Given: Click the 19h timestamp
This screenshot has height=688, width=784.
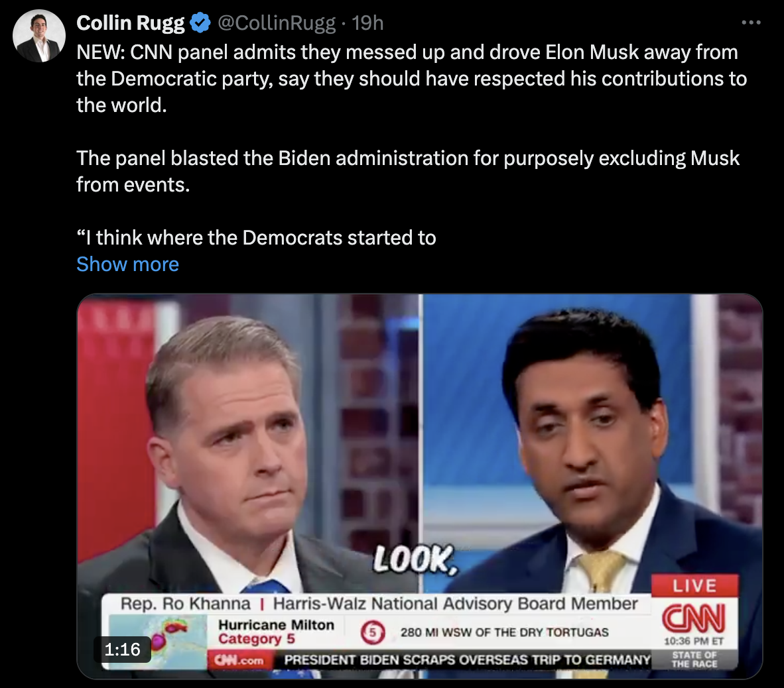Looking at the screenshot, I should pyautogui.click(x=367, y=23).
